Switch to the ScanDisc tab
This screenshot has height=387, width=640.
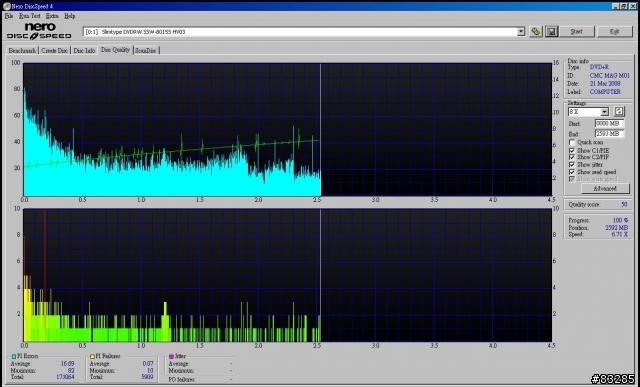coord(146,51)
